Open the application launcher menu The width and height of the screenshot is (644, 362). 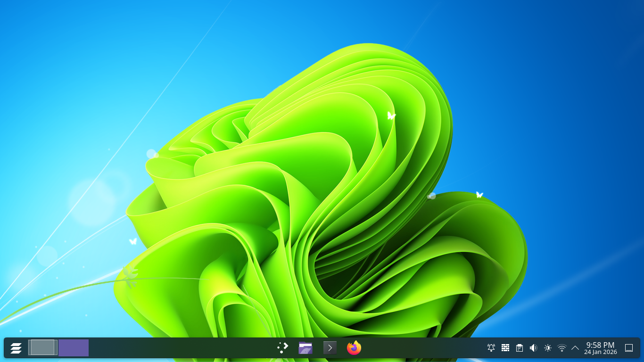(x=16, y=348)
